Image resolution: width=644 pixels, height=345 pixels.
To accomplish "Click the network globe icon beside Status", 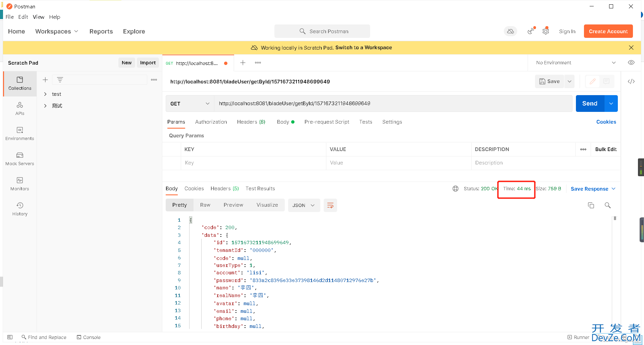I will tap(455, 189).
